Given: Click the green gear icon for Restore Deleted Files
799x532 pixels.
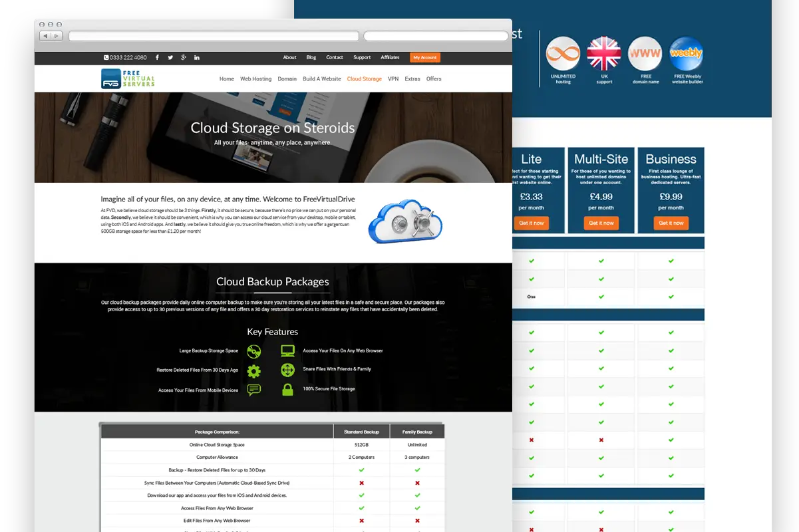Looking at the screenshot, I should click(x=253, y=371).
